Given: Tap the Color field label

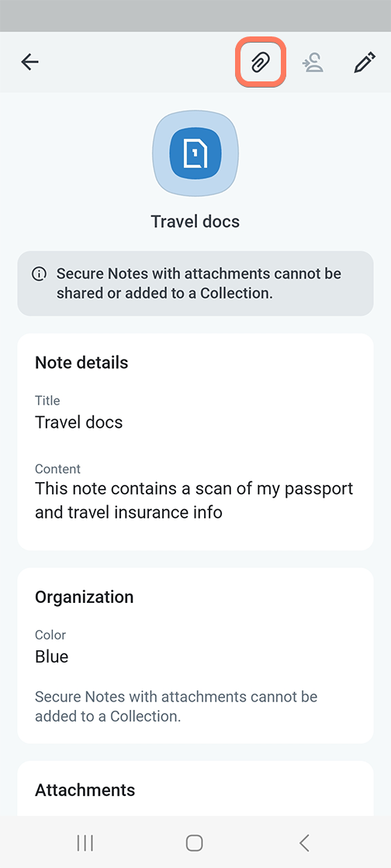Looking at the screenshot, I should click(50, 635).
